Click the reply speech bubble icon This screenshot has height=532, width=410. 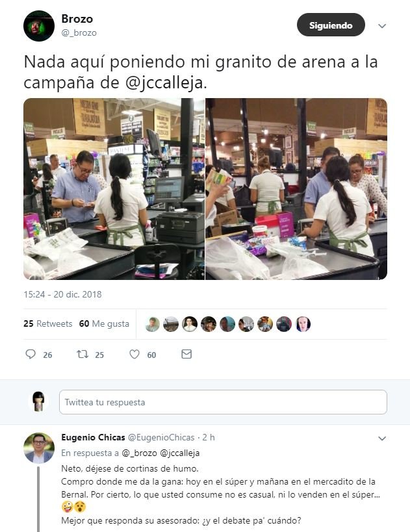31,354
